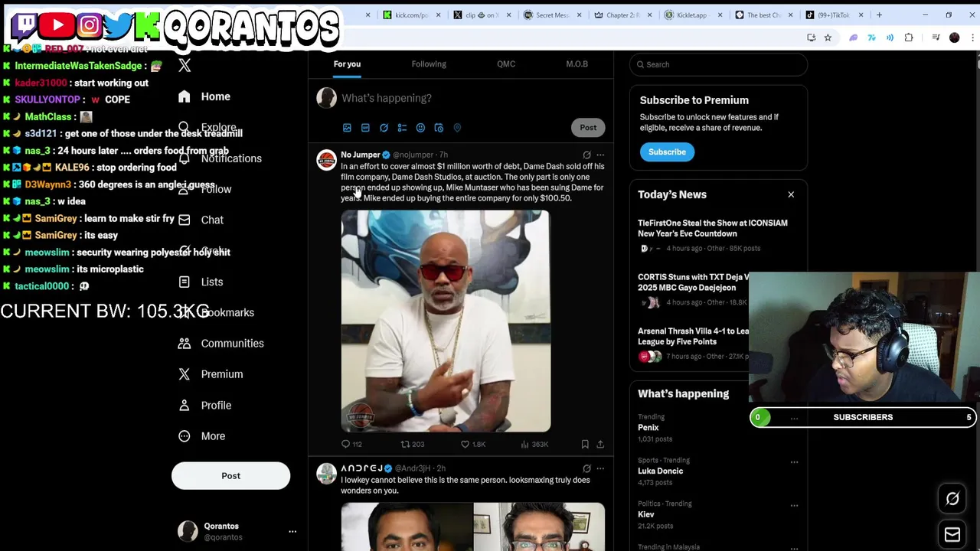
Task: Open more options for Kiev trend
Action: pyautogui.click(x=794, y=505)
